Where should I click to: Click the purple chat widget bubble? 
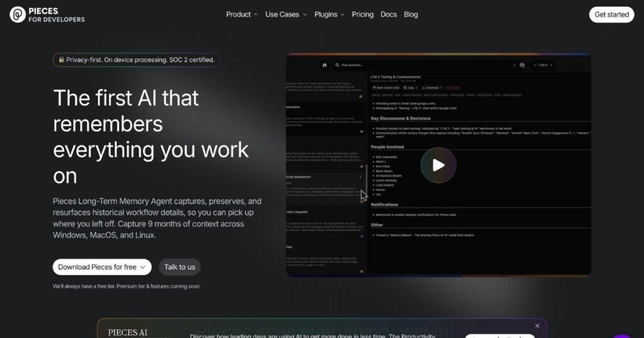[623, 334]
